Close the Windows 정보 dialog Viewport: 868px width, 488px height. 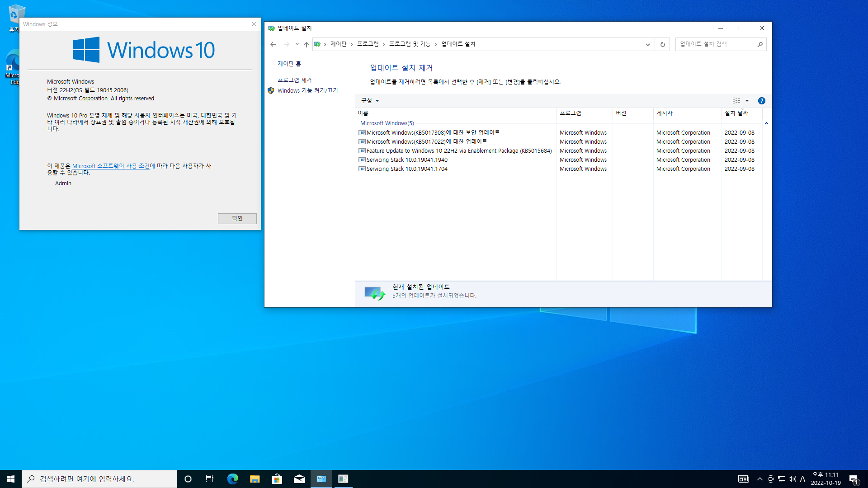coord(254,24)
